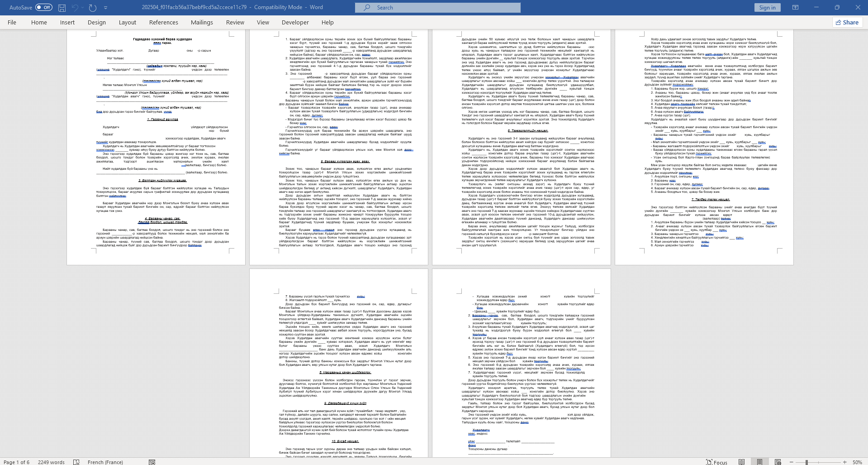Click the macro recording icon in status bar
Screen dimensions: 868x465
[152, 462]
